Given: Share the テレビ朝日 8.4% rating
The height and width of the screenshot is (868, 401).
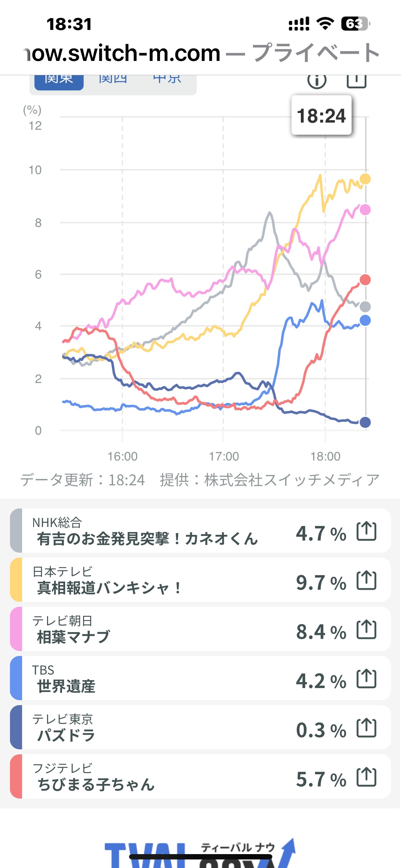Looking at the screenshot, I should 366,629.
